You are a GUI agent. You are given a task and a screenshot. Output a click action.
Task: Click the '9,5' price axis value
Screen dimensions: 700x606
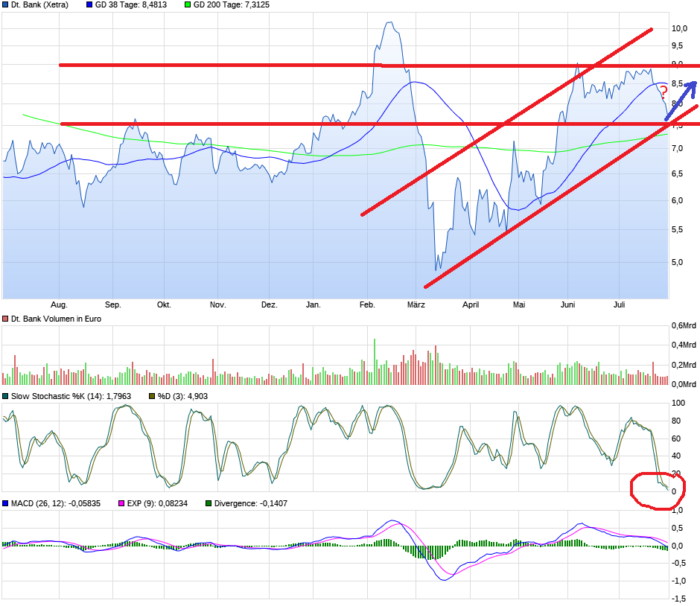point(677,45)
